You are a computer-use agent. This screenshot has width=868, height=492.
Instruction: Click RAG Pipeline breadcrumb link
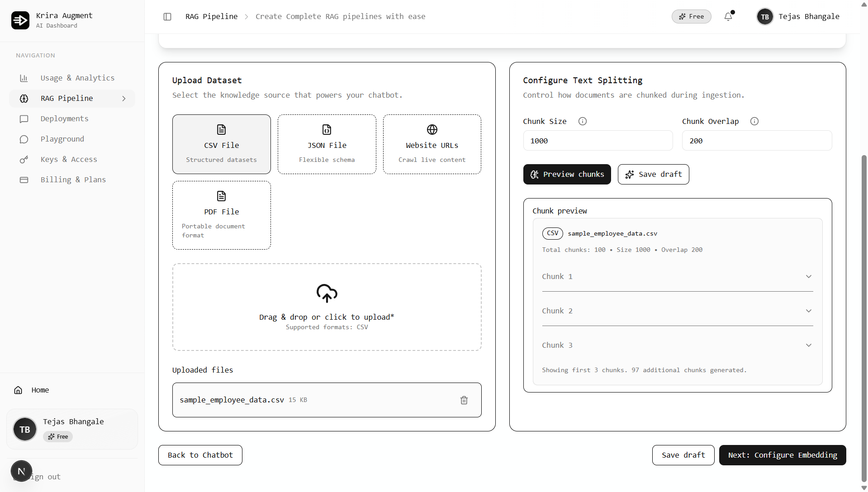(211, 17)
